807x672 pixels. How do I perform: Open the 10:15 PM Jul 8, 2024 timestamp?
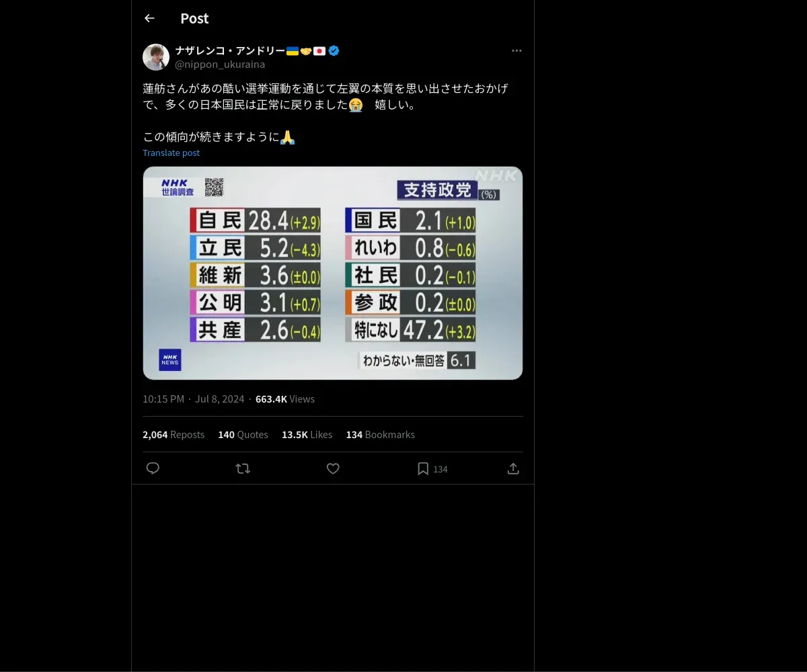194,399
